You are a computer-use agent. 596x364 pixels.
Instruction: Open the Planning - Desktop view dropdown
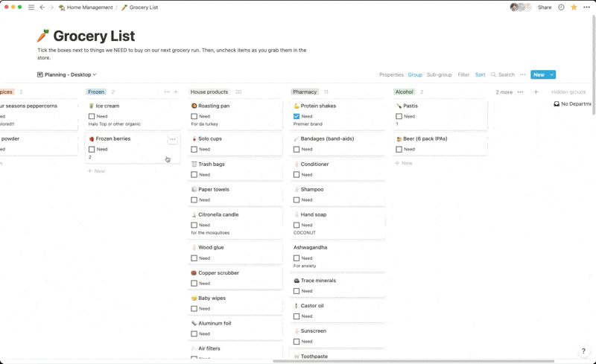pos(67,74)
